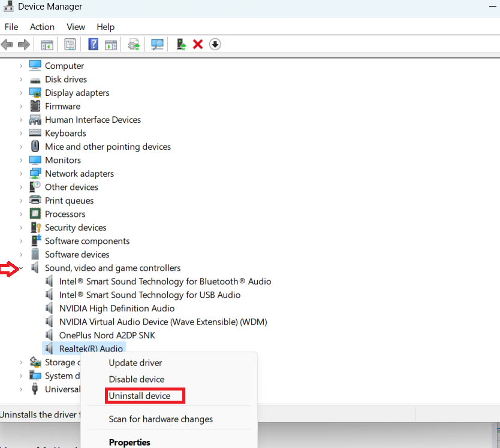Open the Action menu
Screen dimensions: 500x448
pos(42,27)
